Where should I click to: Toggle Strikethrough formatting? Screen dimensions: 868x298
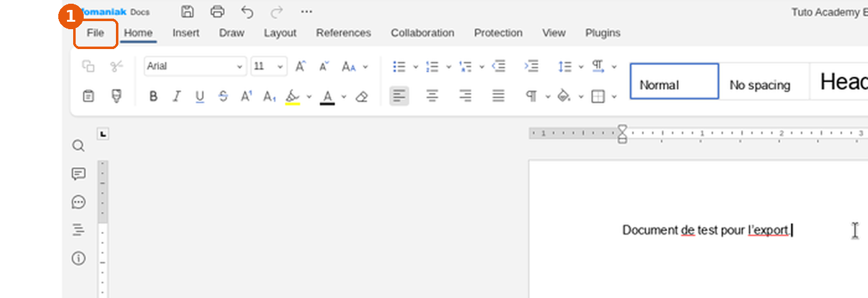coord(223,96)
